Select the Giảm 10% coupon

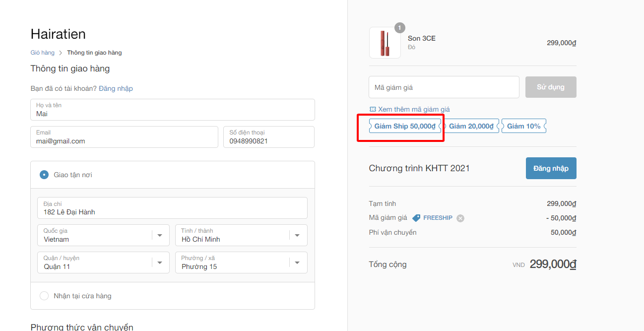[x=523, y=126]
